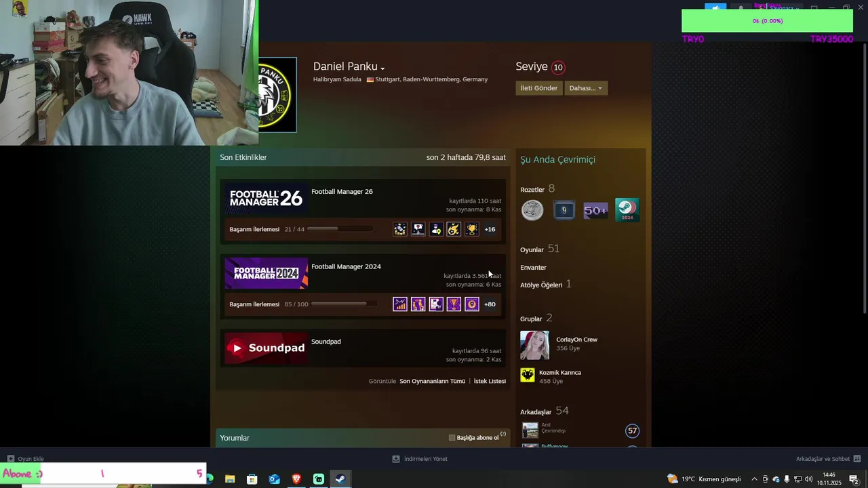Open Kozmik Karınca group icon
This screenshot has width=868, height=488.
coord(528,375)
